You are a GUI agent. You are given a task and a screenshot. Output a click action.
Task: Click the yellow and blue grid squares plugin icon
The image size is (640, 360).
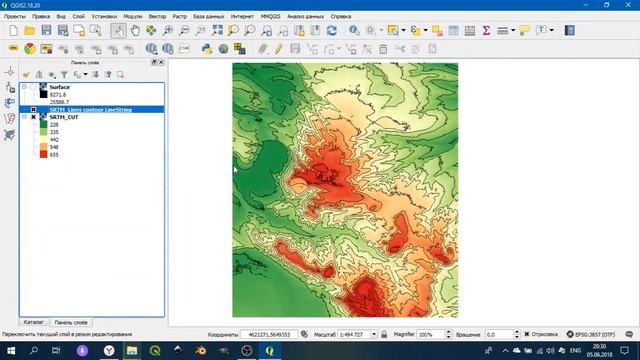[x=240, y=49]
